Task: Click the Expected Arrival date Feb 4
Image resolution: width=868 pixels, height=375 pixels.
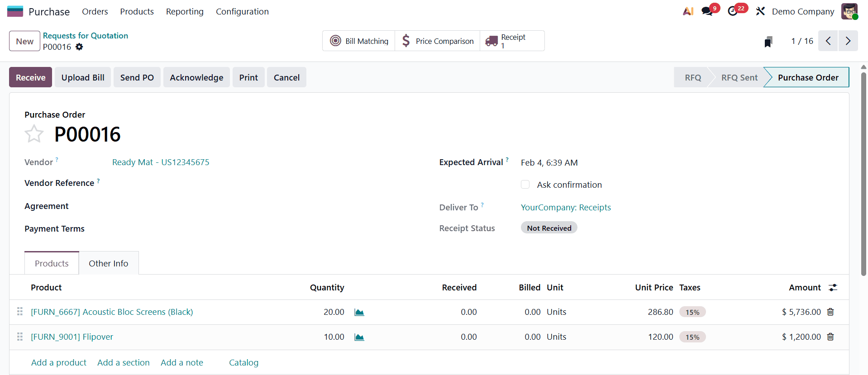Action: coord(549,162)
